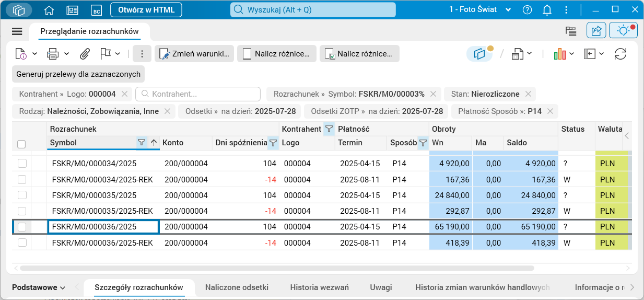The image size is (644, 300).
Task: Click Zmień warunki button
Action: coord(193,53)
